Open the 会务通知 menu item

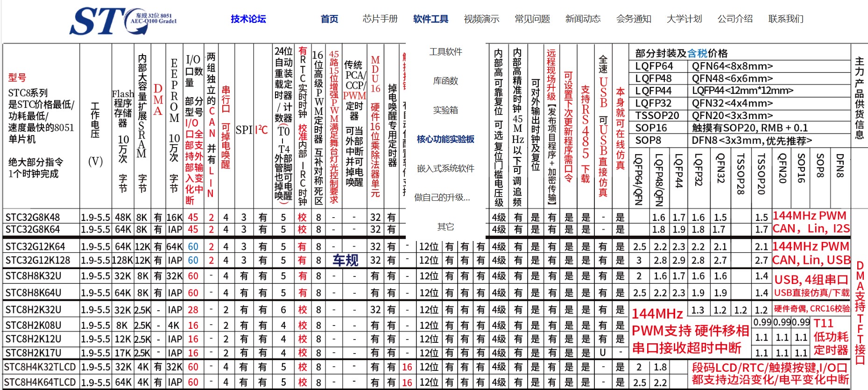(634, 19)
